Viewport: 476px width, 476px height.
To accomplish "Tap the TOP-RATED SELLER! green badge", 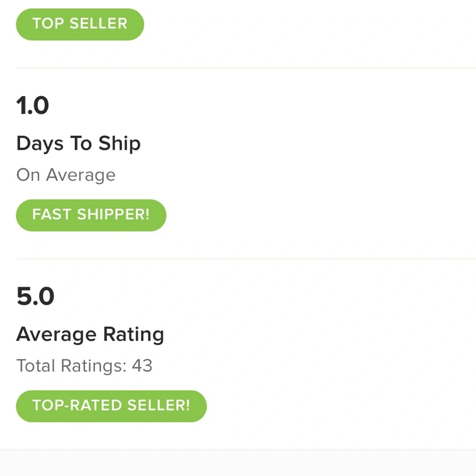I will click(111, 406).
